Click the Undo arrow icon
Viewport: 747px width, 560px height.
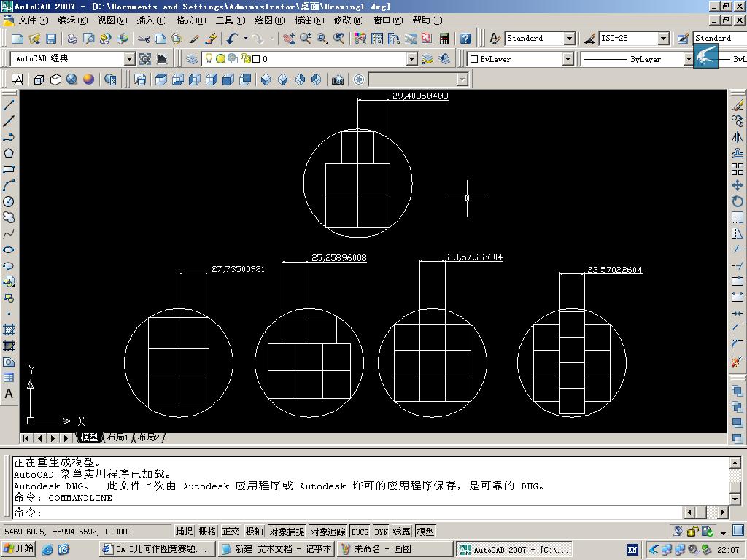(232, 39)
